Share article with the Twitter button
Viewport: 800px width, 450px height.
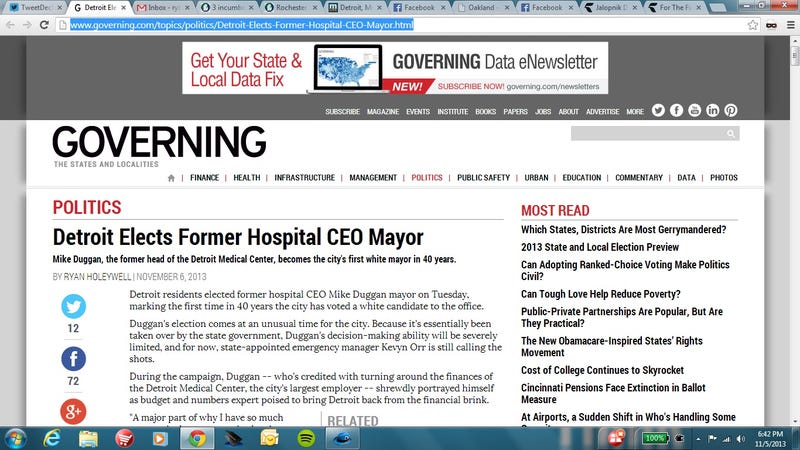[x=73, y=306]
